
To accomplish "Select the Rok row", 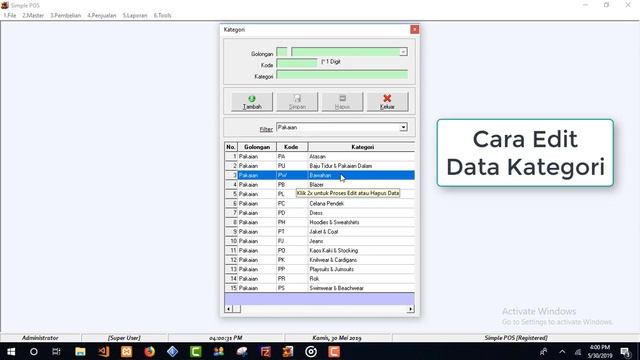I will tap(320, 278).
